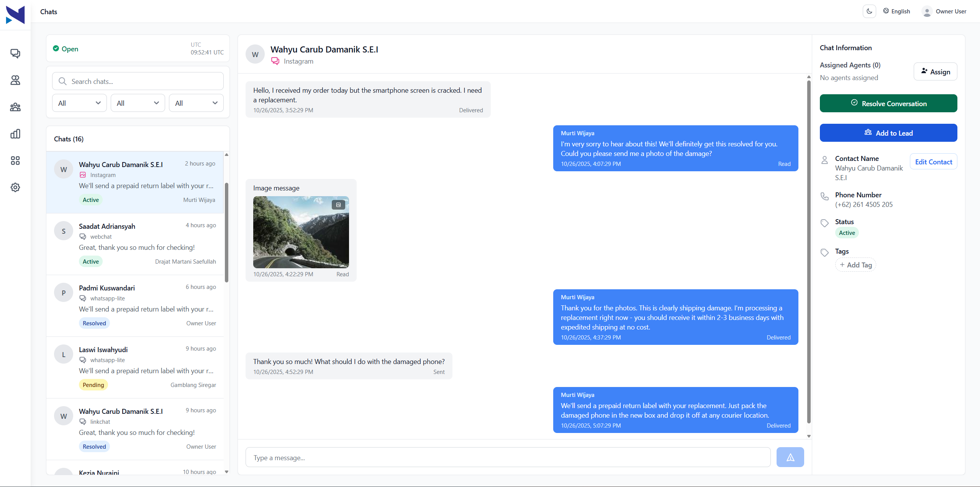Image resolution: width=980 pixels, height=487 pixels.
Task: Click the Instagram channel icon in header
Action: (x=275, y=61)
